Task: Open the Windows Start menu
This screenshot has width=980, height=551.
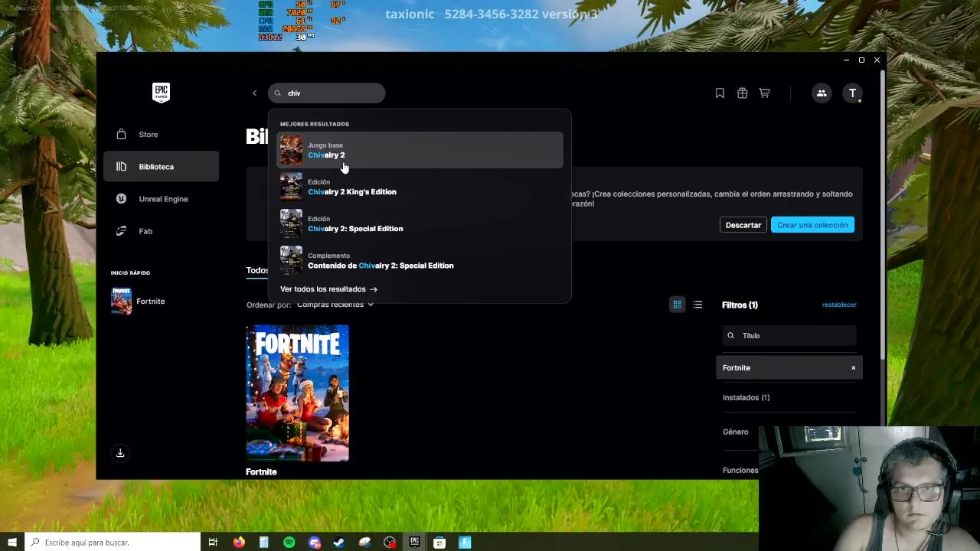Action: coord(11,542)
